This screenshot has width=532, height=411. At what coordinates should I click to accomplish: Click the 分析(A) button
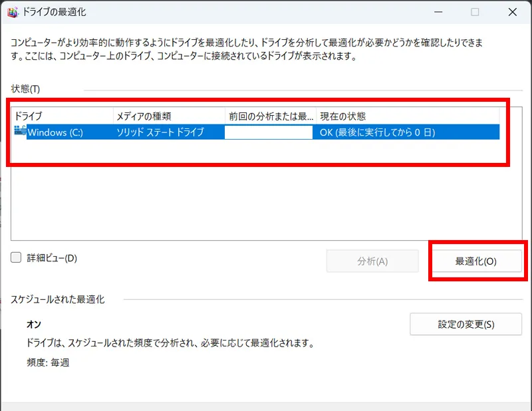pyautogui.click(x=372, y=261)
